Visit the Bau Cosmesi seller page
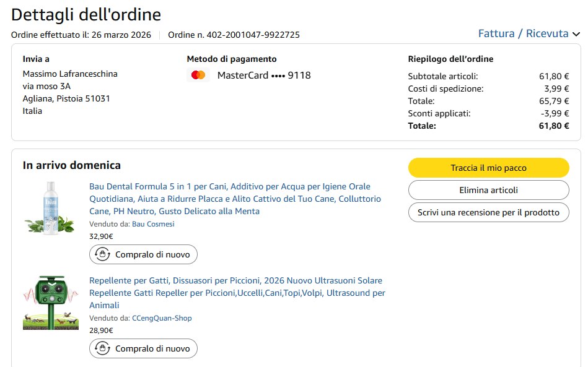The height and width of the screenshot is (367, 588). point(153,224)
